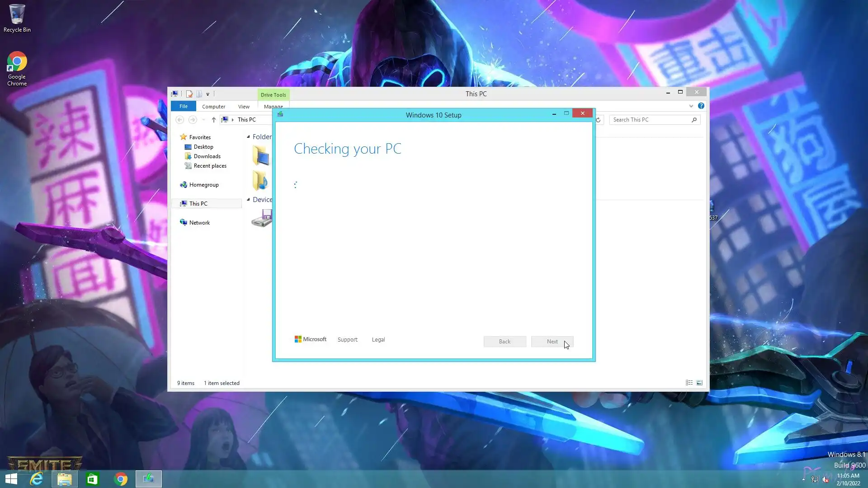Collapse the Folders group
Screen dimensions: 868x488
(x=248, y=136)
